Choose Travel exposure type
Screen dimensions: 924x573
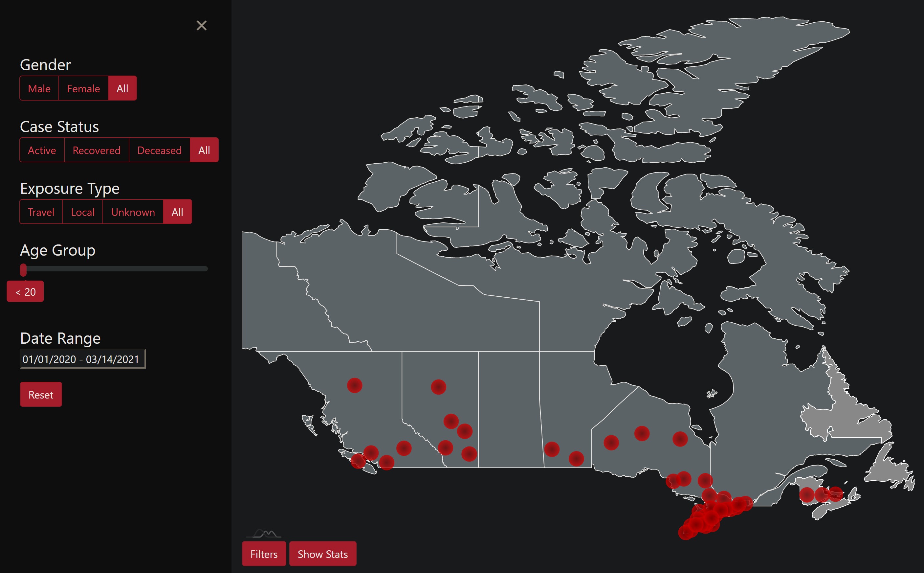[41, 212]
